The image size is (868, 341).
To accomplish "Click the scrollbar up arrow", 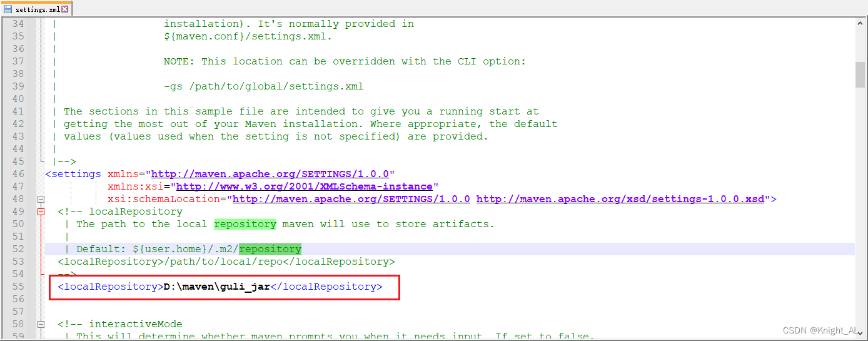I will [860, 23].
